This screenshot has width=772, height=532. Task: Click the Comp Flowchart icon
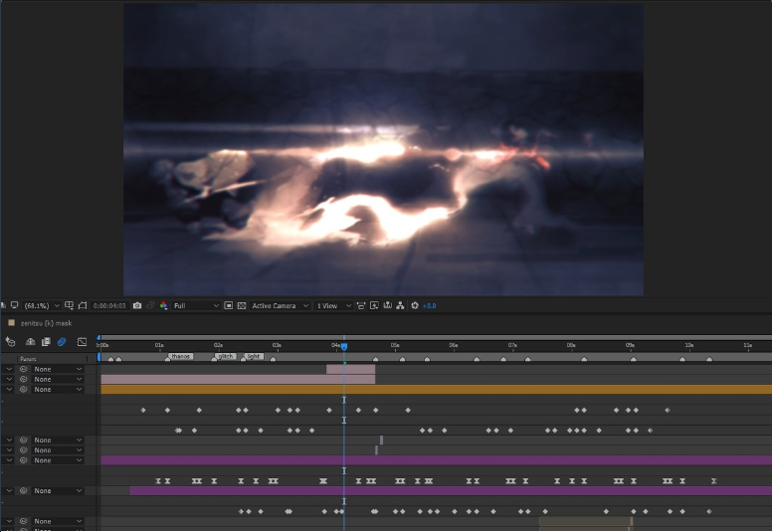400,305
